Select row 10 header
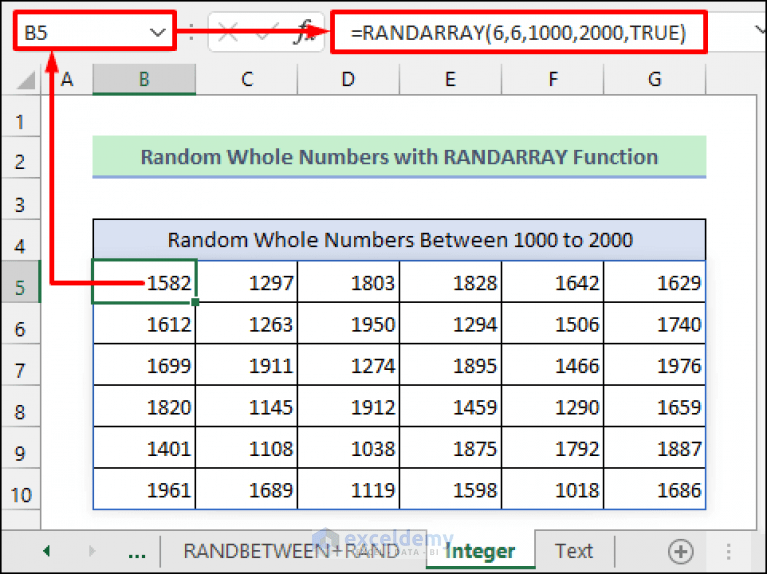Image resolution: width=767 pixels, height=574 pixels. (20, 489)
